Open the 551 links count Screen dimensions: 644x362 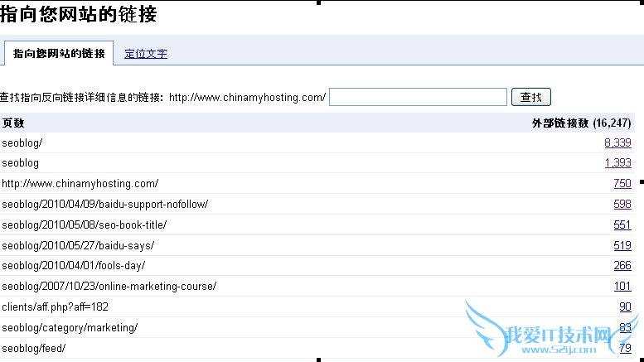[622, 225]
